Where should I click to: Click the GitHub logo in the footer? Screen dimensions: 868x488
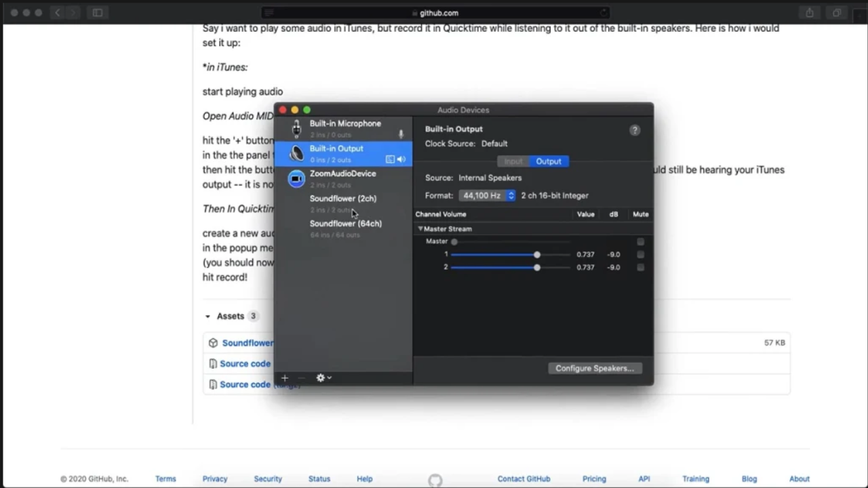point(435,480)
